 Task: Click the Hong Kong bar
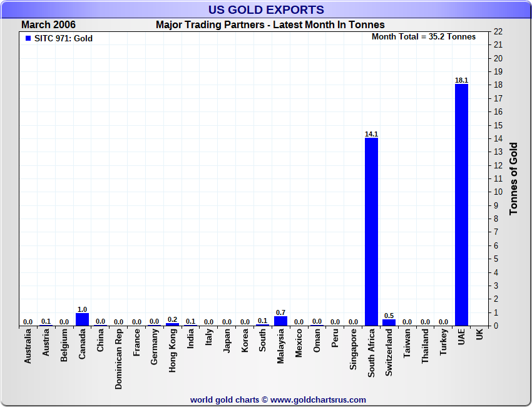click(172, 324)
